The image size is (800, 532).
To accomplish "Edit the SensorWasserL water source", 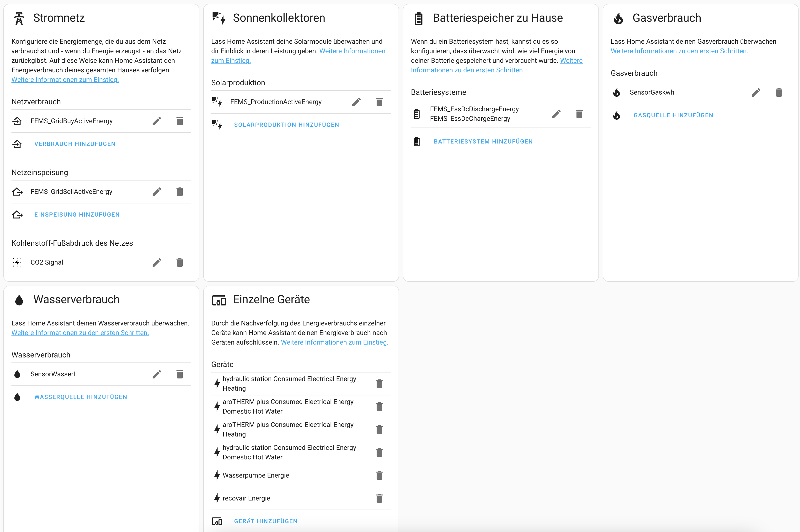I will (156, 374).
